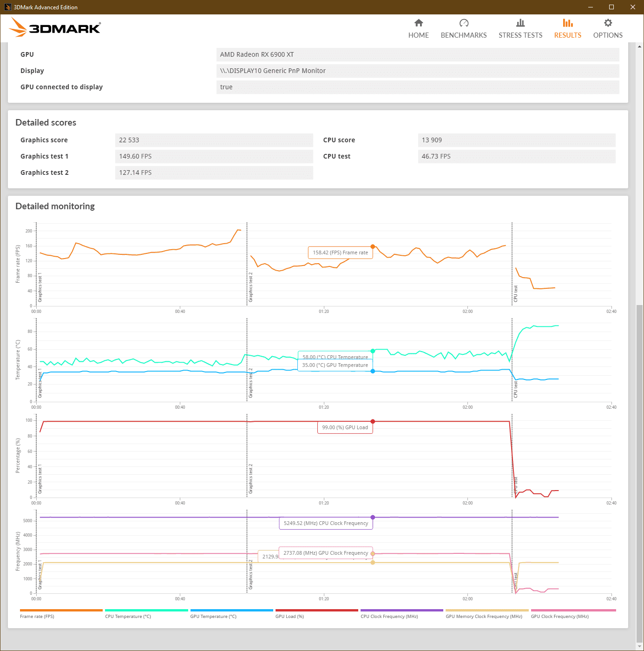This screenshot has width=644, height=651.
Task: Click the 99.00 (%) GPU Load tooltip
Action: pos(345,427)
